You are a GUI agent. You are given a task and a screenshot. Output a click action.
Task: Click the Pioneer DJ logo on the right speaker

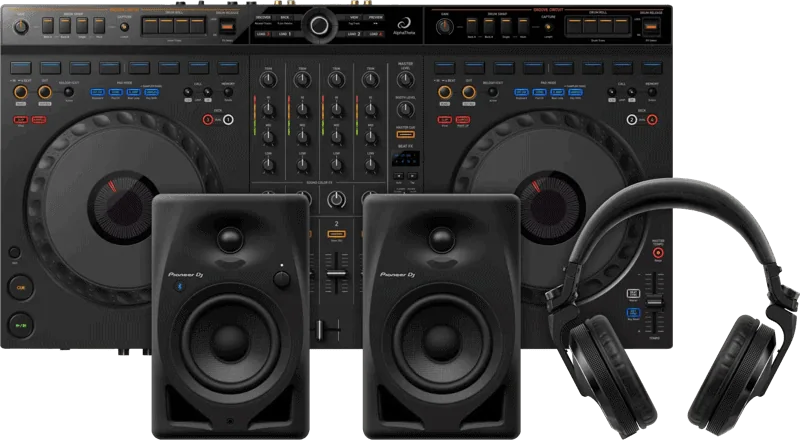tap(397, 275)
